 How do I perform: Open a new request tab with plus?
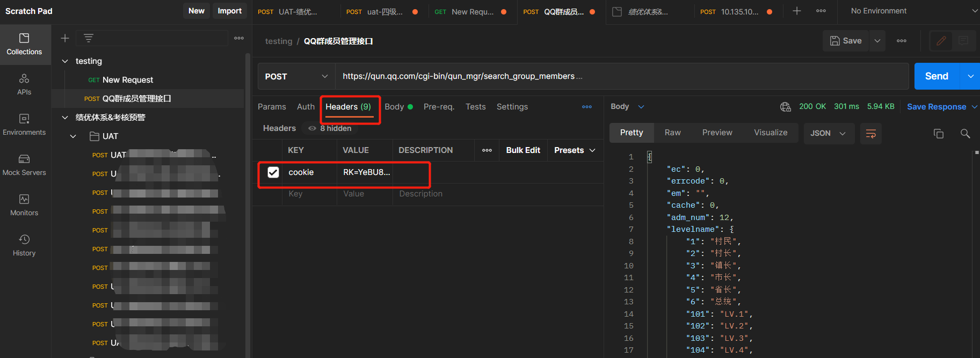click(x=797, y=11)
